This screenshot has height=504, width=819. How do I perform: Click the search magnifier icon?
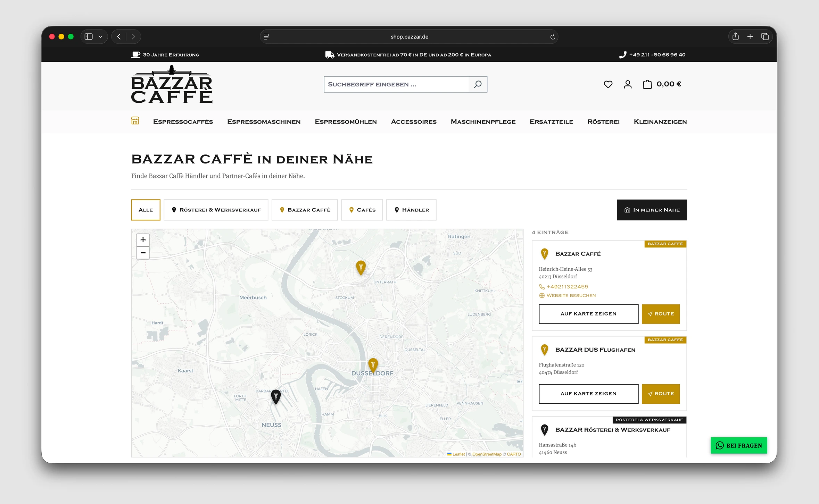(x=478, y=84)
